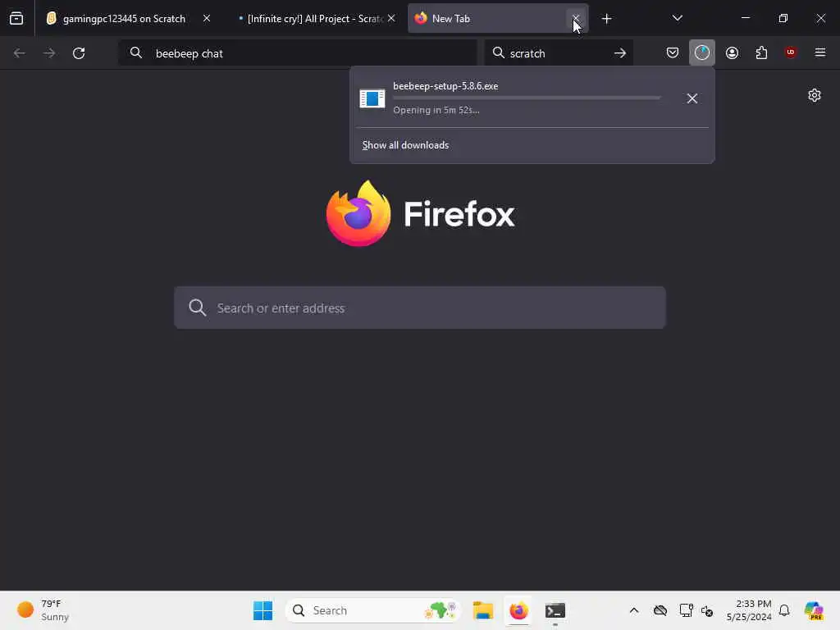Go back one page
Viewport: 840px width, 630px height.
tap(20, 53)
